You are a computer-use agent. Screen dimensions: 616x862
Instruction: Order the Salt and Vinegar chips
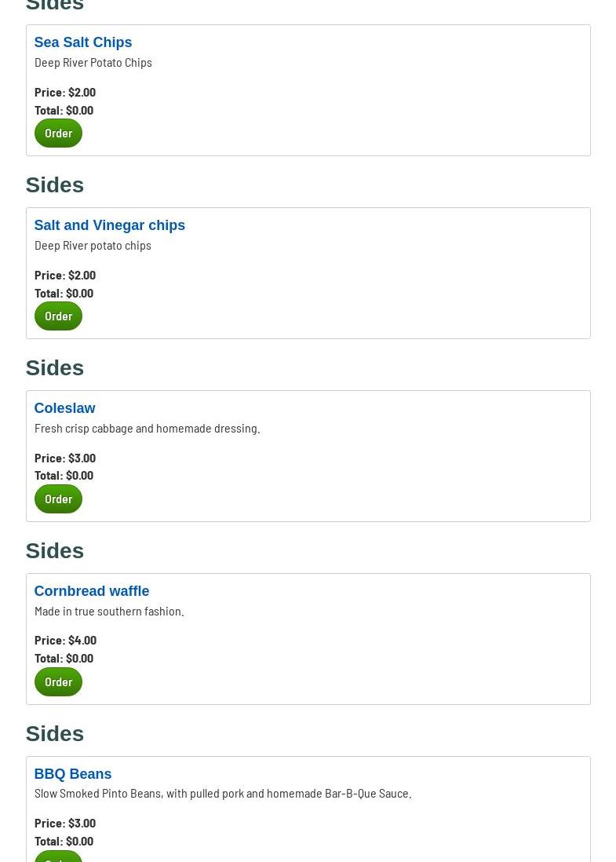58,316
